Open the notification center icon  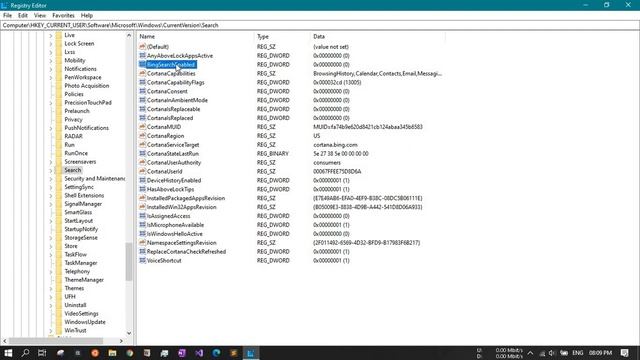[624, 353]
